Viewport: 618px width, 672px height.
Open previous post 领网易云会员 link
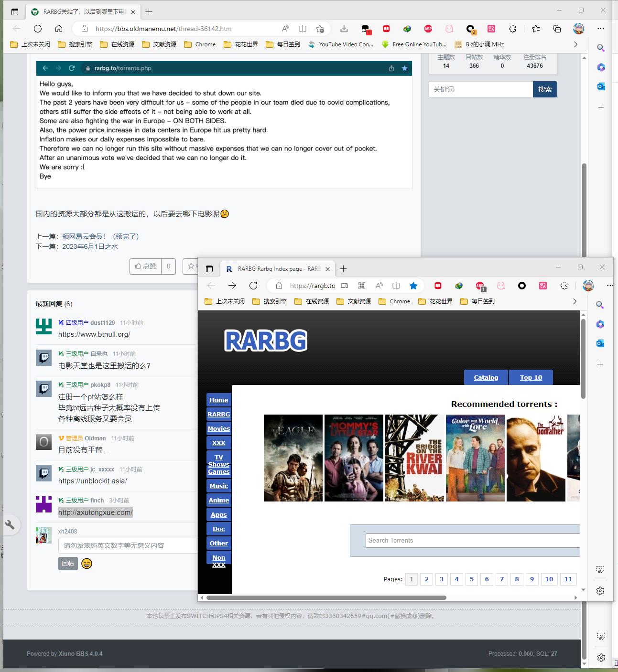point(100,236)
